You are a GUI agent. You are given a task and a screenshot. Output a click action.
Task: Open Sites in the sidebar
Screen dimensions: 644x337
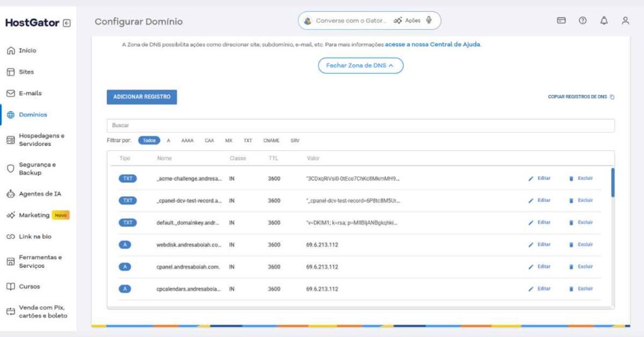click(x=26, y=72)
